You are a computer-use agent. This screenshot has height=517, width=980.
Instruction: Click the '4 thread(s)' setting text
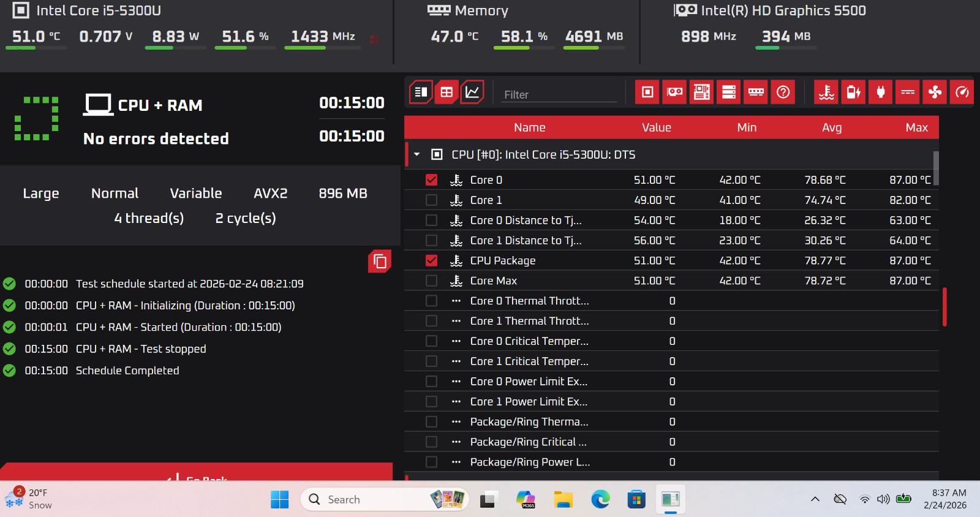(149, 218)
